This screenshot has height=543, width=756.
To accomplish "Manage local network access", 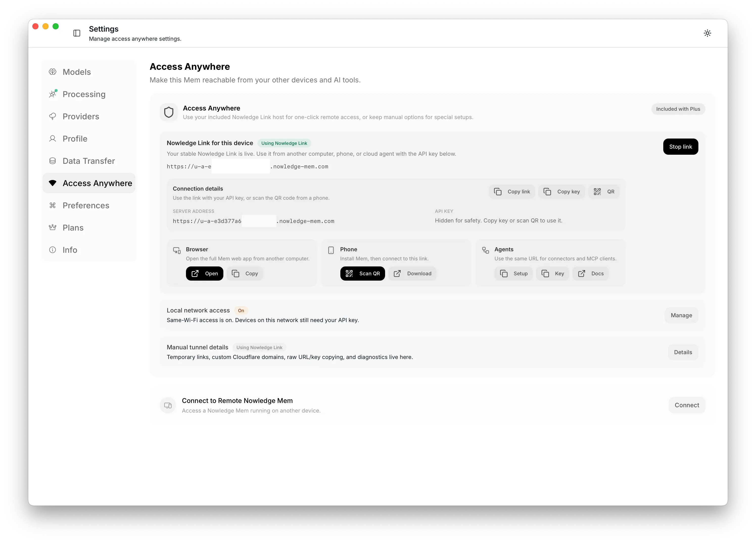I will (681, 315).
